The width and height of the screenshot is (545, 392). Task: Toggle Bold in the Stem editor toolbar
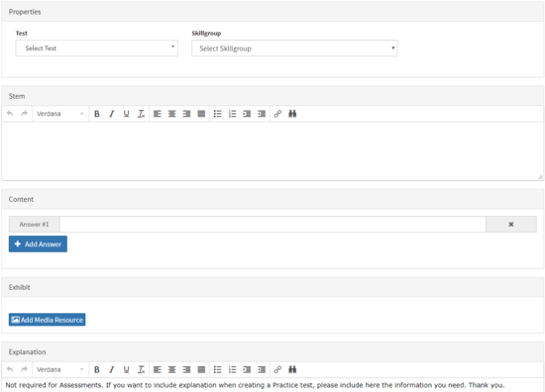click(x=97, y=114)
